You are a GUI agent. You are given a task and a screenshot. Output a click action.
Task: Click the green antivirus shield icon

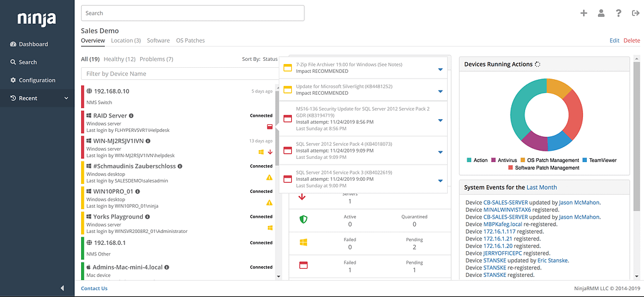point(303,220)
